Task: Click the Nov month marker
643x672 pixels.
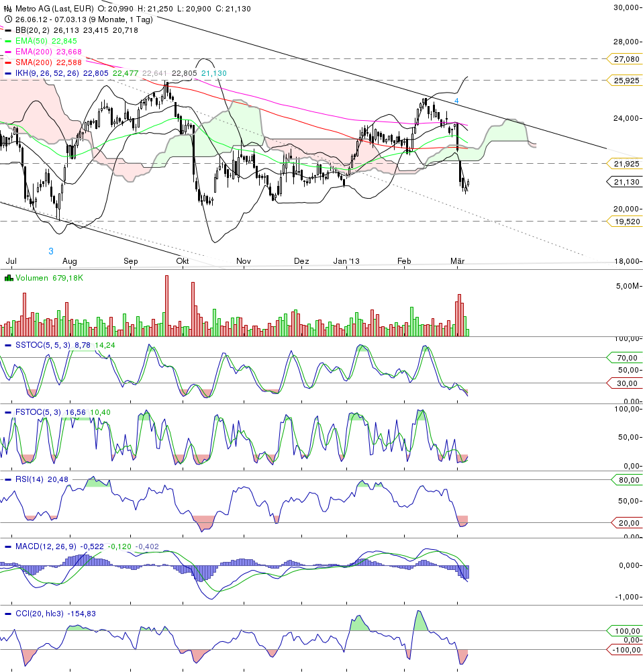Action: point(244,261)
